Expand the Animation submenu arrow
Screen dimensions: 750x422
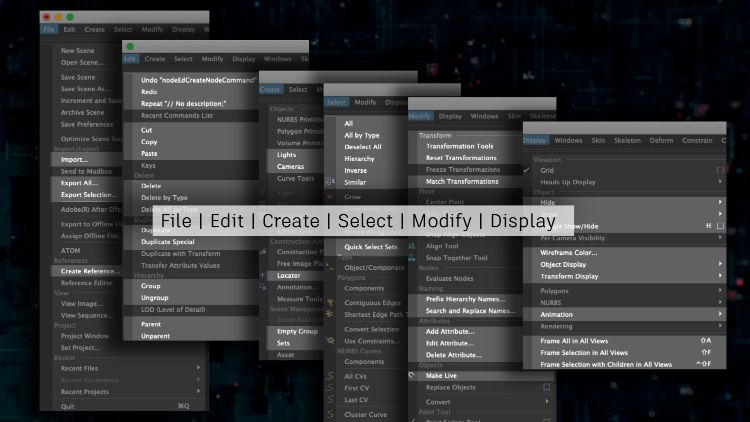(718, 314)
